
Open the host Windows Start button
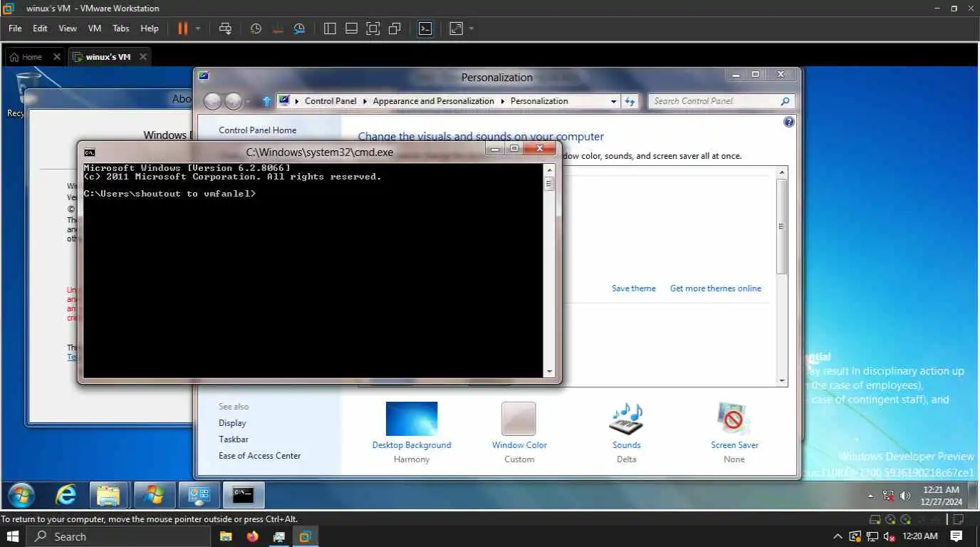(x=13, y=536)
